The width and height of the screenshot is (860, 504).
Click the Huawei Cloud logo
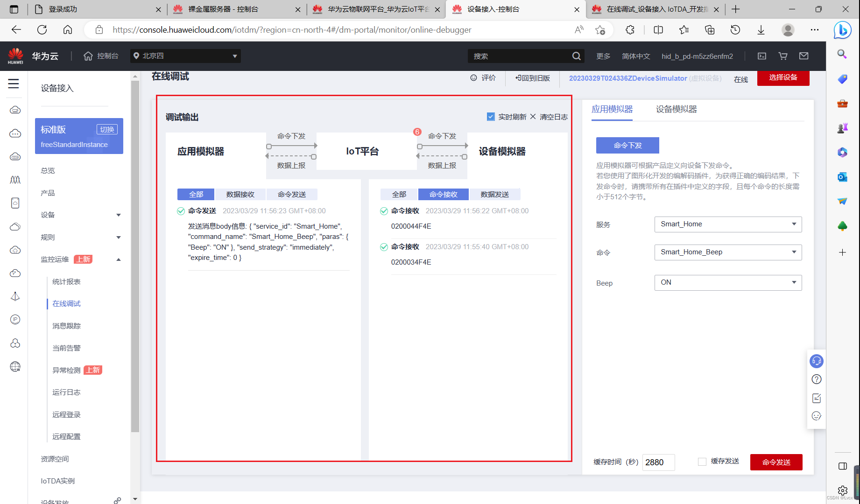click(15, 56)
